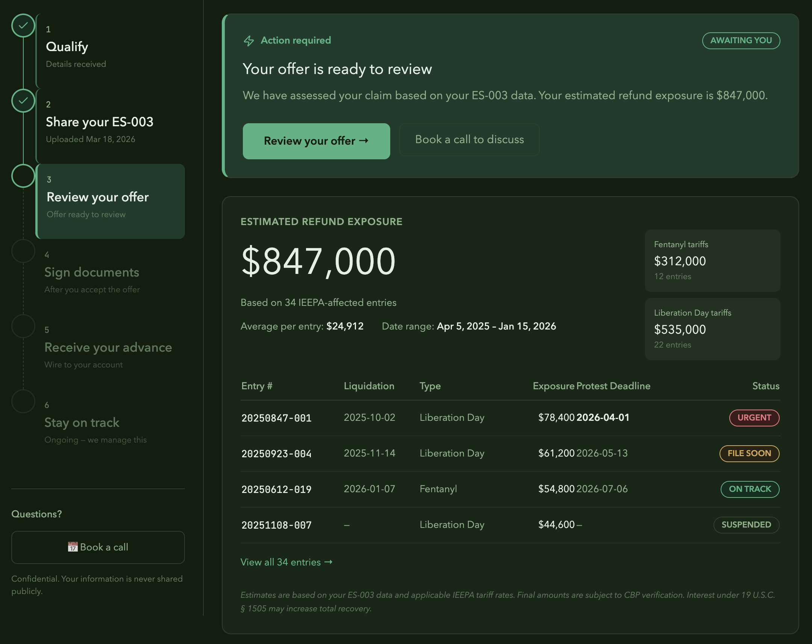Click the Receive your advance step circle

click(x=23, y=326)
